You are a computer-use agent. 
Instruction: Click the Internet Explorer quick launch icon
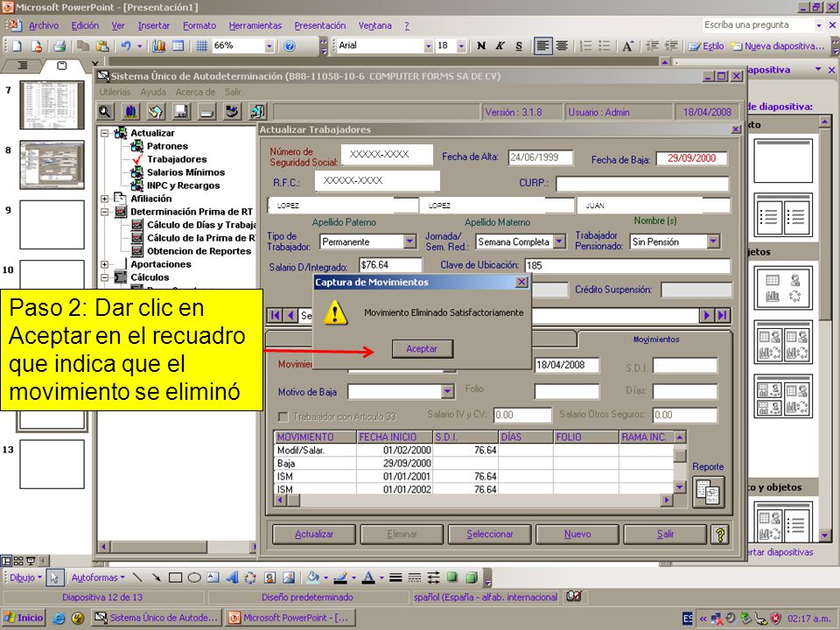[x=59, y=619]
